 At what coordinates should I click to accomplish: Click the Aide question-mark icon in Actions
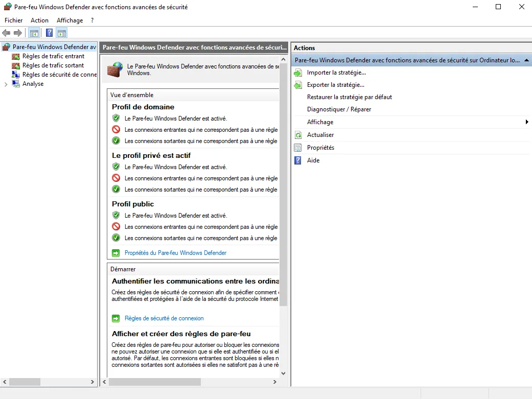(298, 160)
